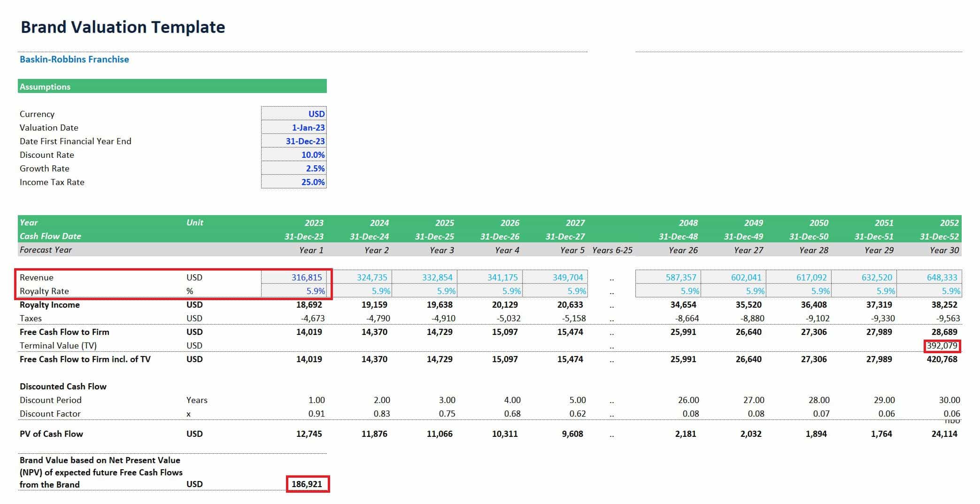
Task: Select the Valuation Date cell 1-Jan-23
Action: (x=294, y=127)
